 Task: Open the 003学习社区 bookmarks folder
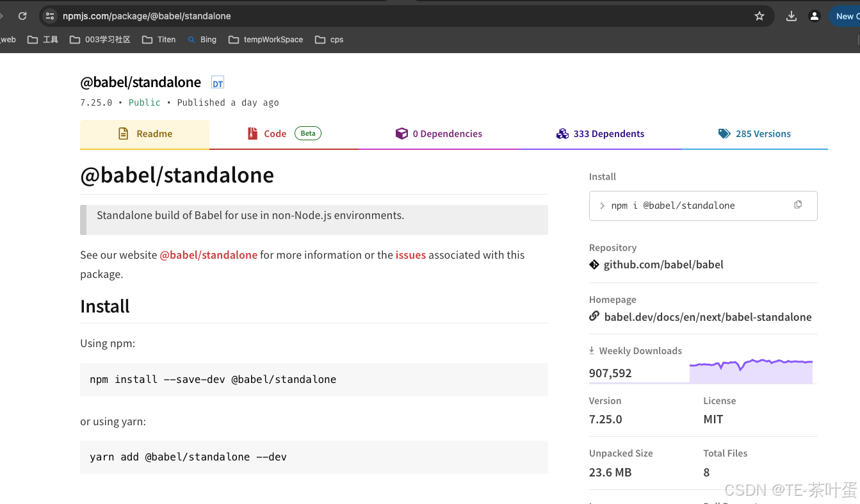pyautogui.click(x=99, y=40)
